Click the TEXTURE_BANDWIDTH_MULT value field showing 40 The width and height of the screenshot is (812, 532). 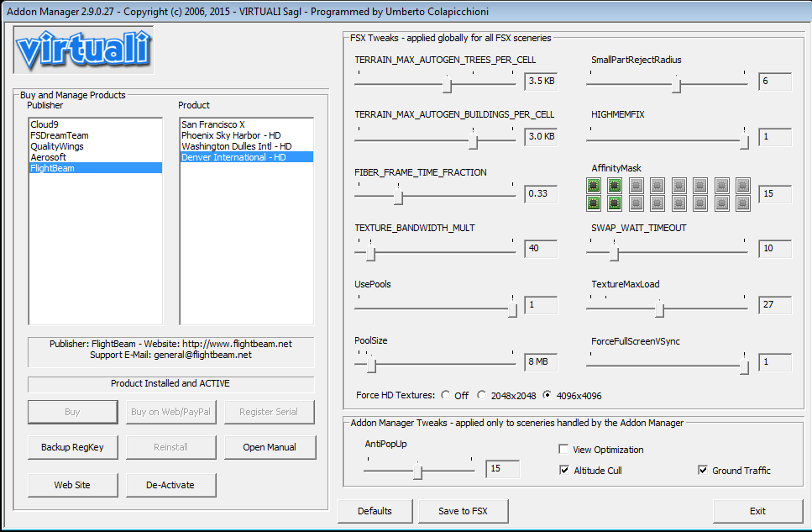(541, 249)
